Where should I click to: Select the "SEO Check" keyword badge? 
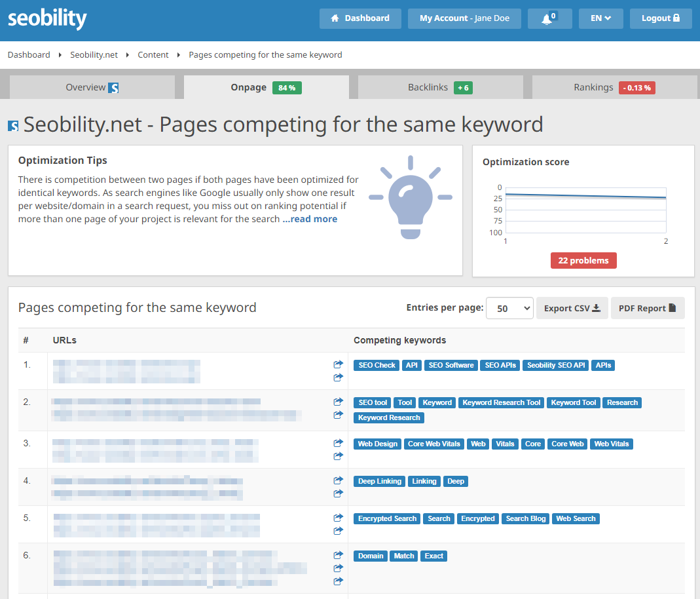pyautogui.click(x=376, y=364)
